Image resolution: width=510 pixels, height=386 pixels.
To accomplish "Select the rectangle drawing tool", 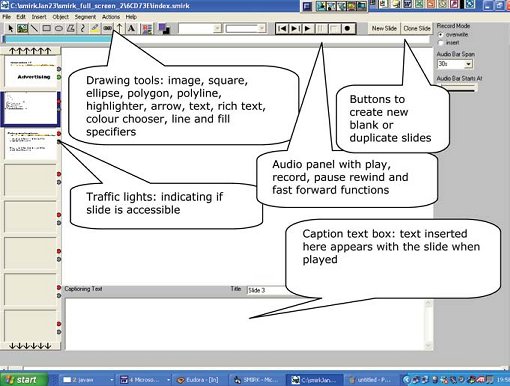I will 47,29.
